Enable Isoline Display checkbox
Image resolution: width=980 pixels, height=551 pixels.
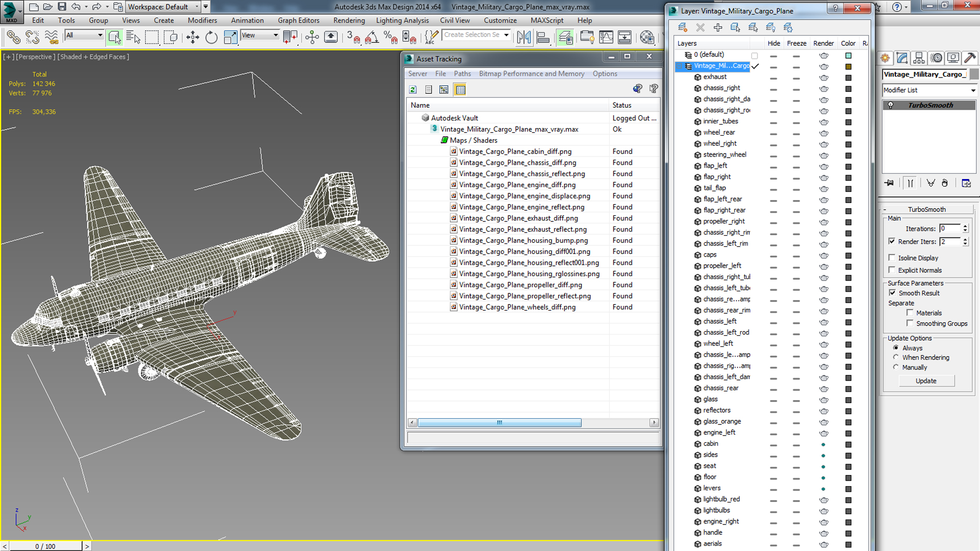click(892, 258)
